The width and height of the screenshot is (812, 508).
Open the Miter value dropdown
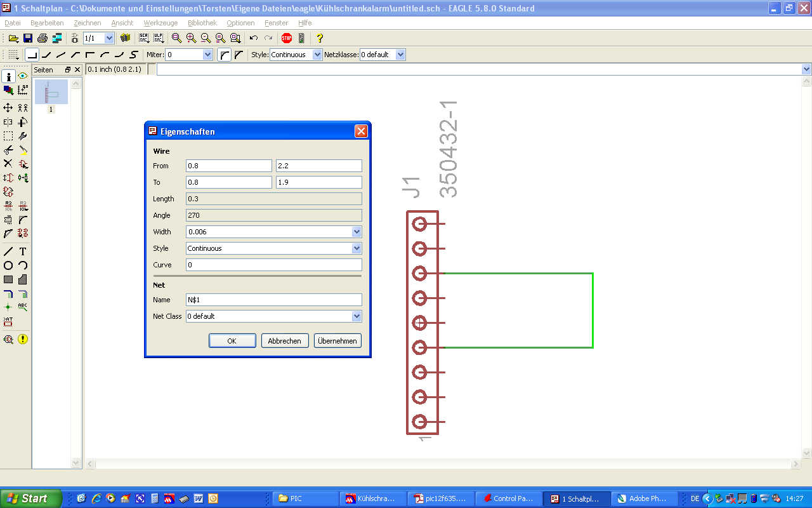click(x=207, y=55)
